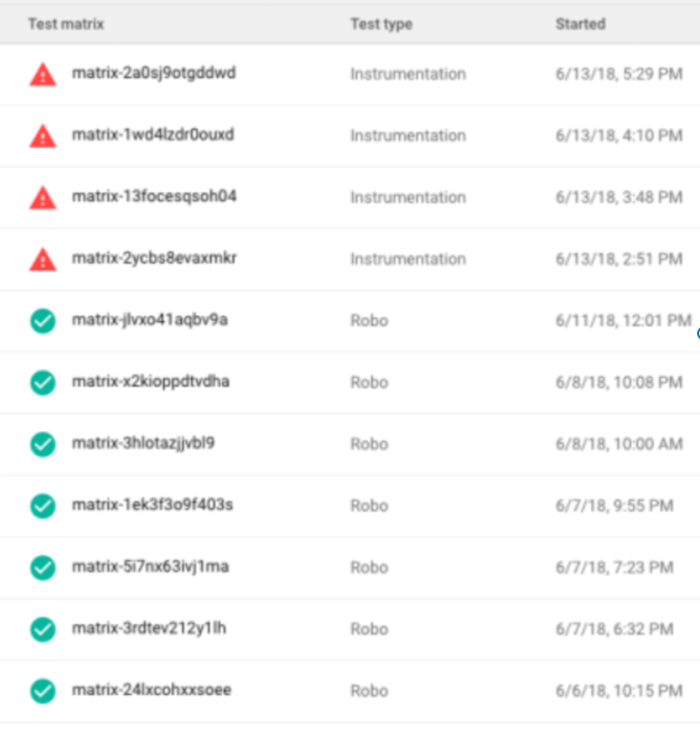Click Robo label in matrix-3hlotazjjvbl9 row

[x=369, y=444]
